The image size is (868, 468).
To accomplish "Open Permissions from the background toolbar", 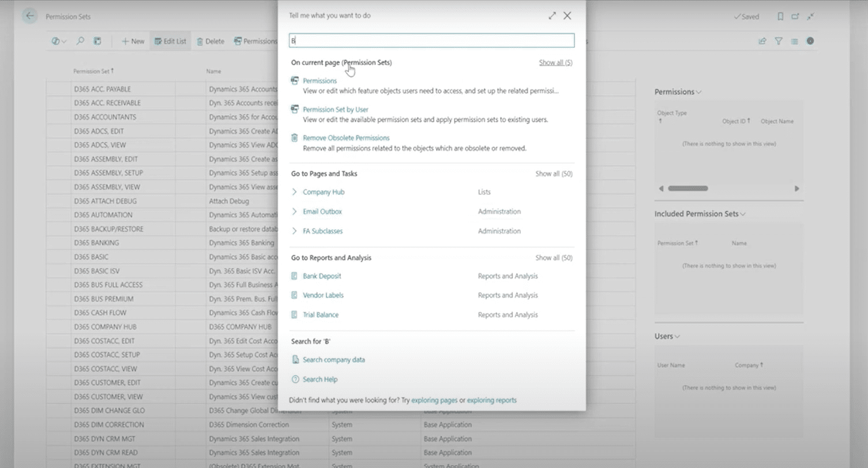I will 255,41.
